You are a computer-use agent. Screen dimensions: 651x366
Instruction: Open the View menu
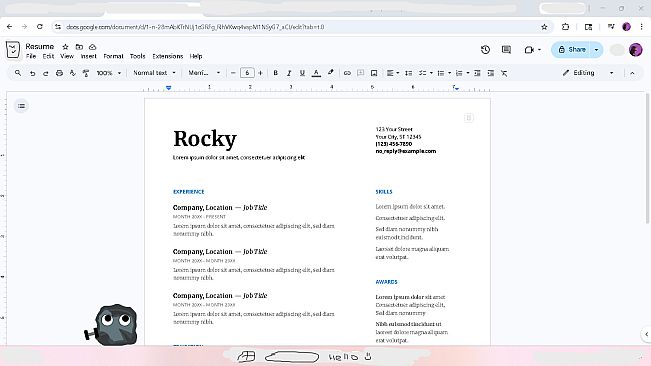click(x=67, y=56)
